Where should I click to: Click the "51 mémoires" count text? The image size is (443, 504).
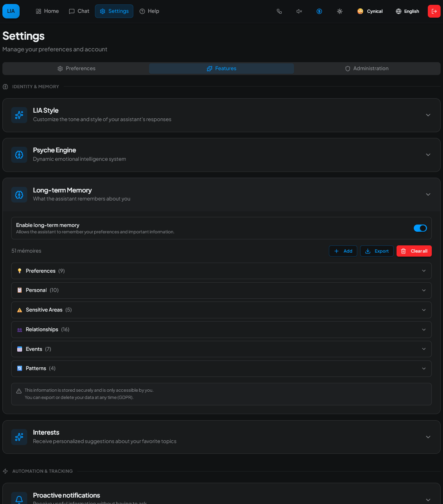pyautogui.click(x=26, y=251)
